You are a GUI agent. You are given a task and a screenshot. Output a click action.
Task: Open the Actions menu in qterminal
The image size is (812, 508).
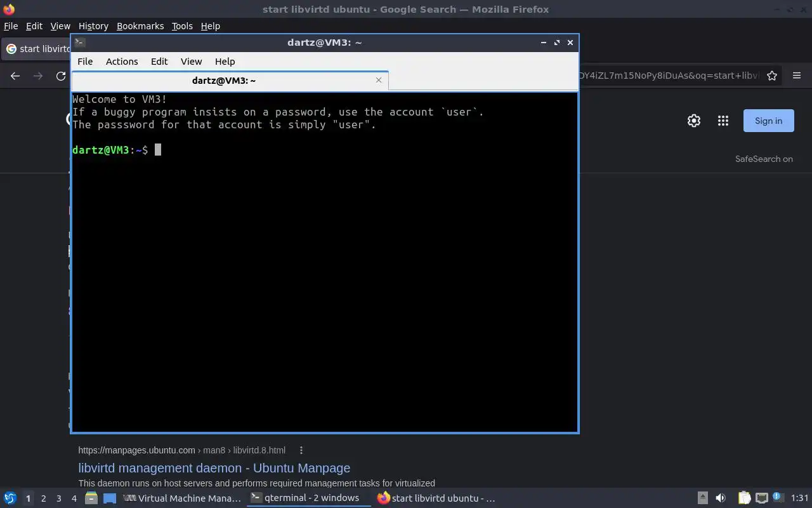pos(122,62)
